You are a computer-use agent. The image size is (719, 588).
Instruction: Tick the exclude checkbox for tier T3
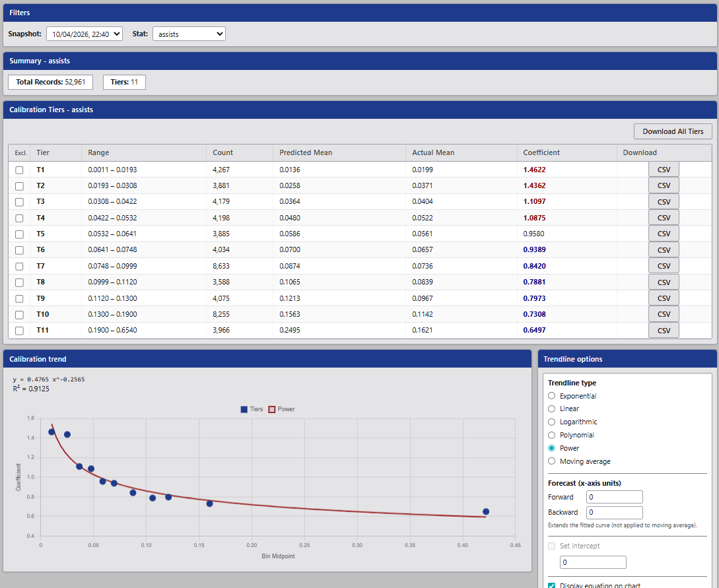(19, 202)
